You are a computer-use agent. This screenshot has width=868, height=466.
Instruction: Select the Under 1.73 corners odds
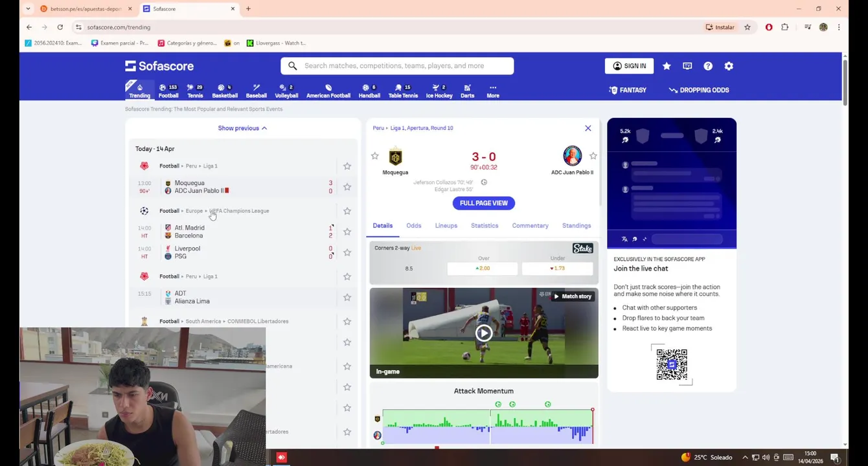557,269
